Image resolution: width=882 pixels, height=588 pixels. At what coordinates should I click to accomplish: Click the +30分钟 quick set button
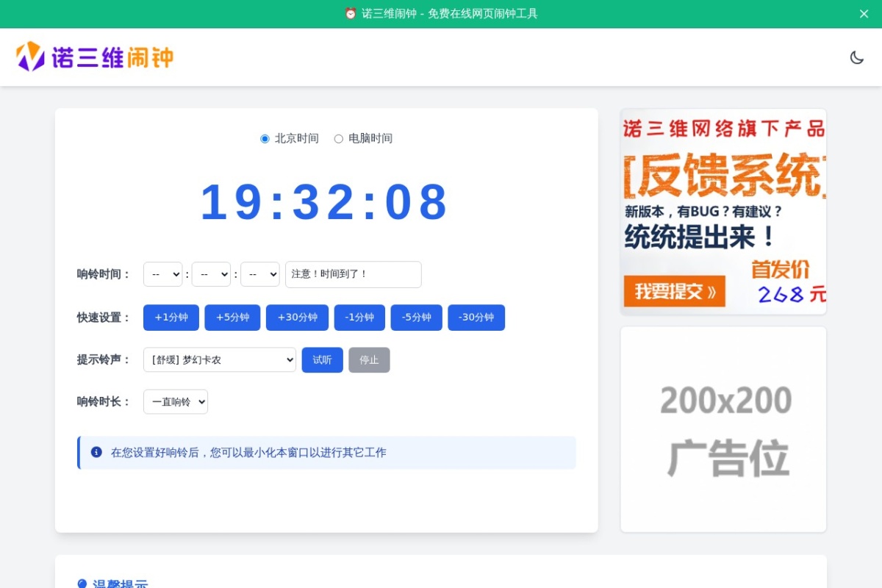(297, 318)
